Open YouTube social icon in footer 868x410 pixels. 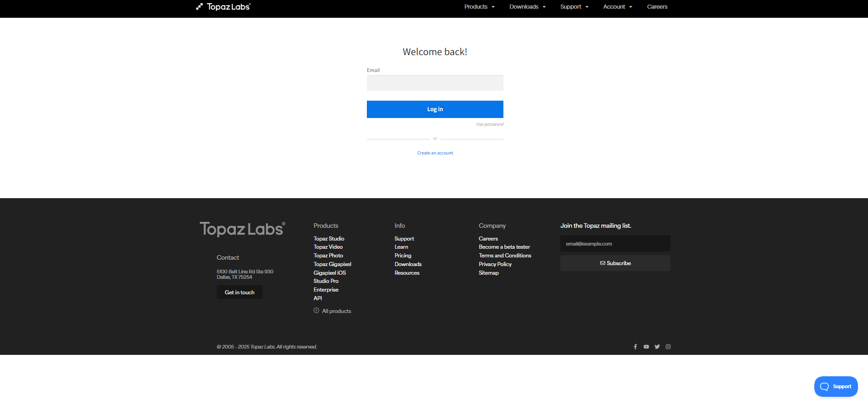646,347
